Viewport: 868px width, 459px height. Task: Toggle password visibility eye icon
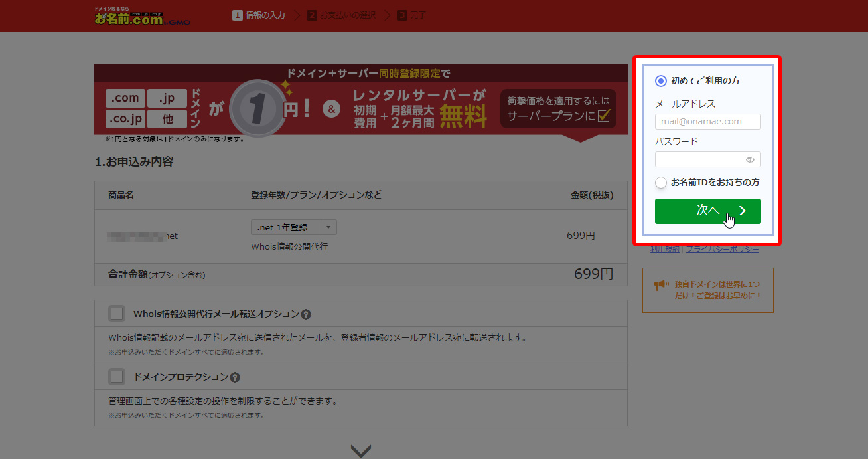click(750, 160)
